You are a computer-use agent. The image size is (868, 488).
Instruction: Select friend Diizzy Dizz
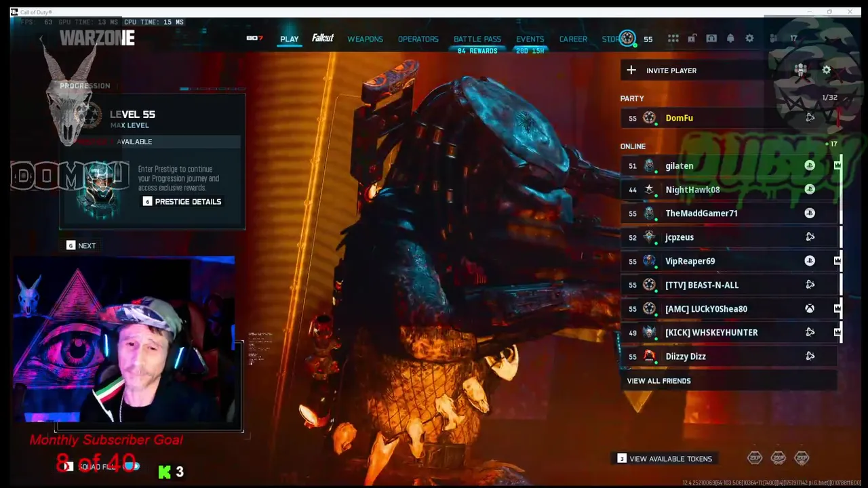[x=728, y=357]
